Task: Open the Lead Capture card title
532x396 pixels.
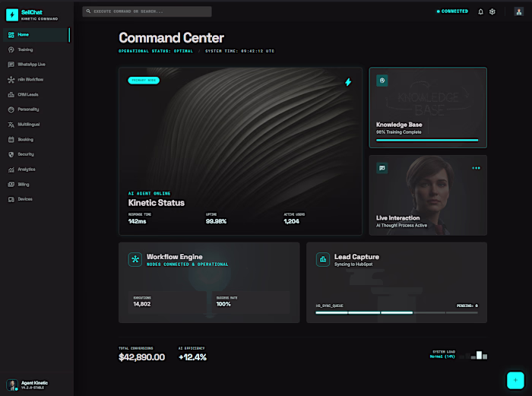Action: coord(356,257)
